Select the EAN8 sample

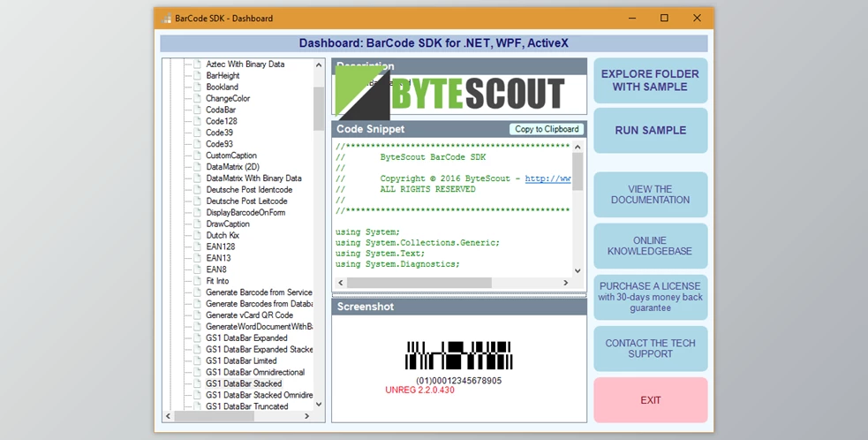(x=215, y=269)
